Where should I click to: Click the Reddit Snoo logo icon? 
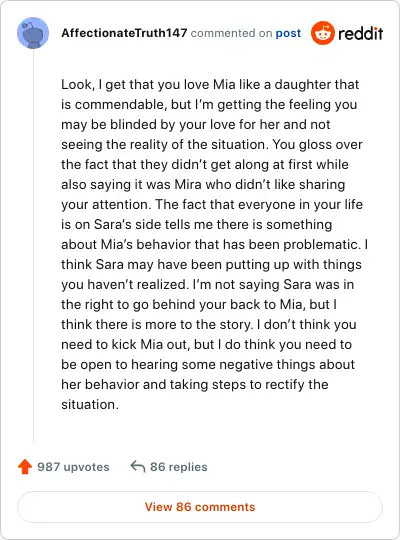322,33
